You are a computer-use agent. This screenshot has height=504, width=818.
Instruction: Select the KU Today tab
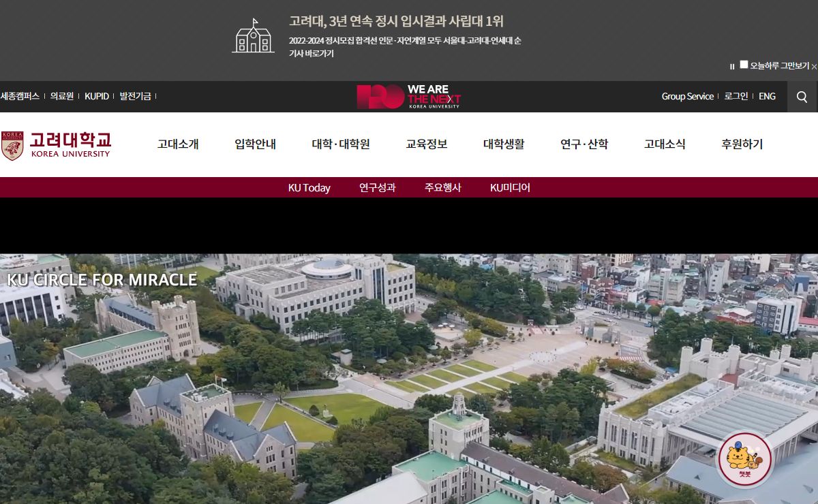309,188
